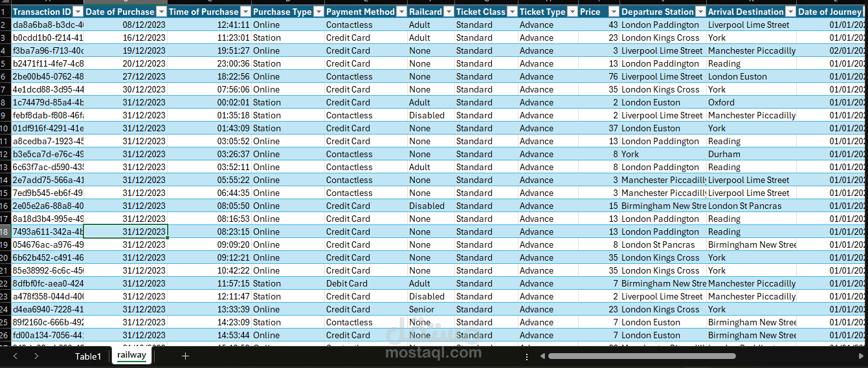The width and height of the screenshot is (868, 368).
Task: Switch to the Table1 sheet tab
Action: [88, 356]
